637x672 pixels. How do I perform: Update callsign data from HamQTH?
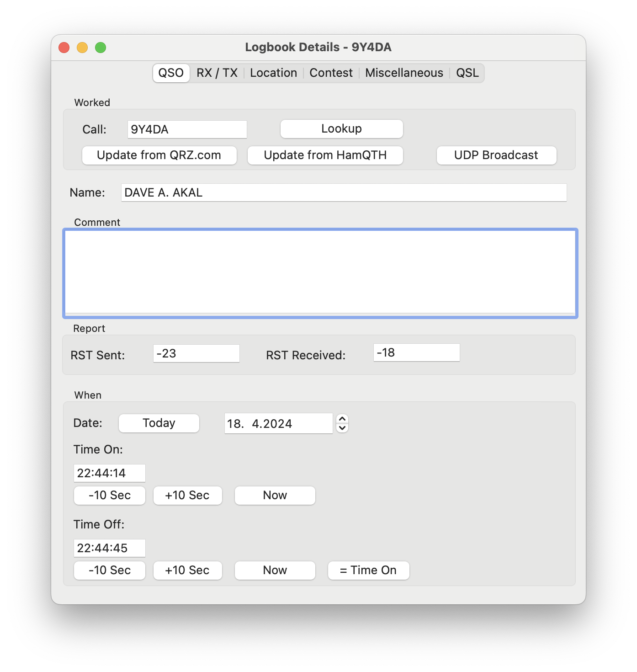click(325, 155)
